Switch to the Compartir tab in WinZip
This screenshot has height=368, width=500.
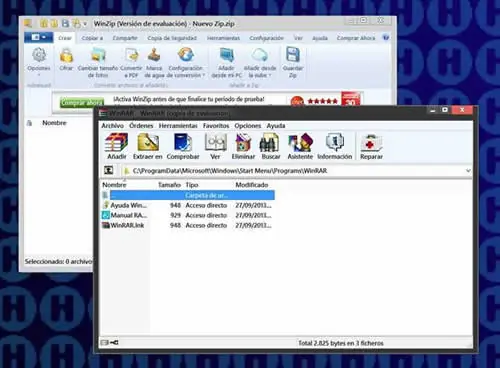(125, 38)
